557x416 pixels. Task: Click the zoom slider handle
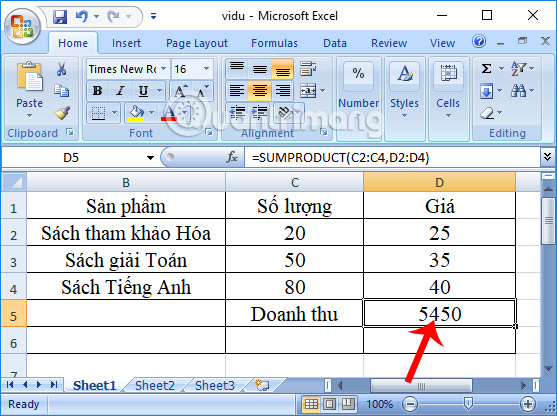pyautogui.click(x=468, y=403)
